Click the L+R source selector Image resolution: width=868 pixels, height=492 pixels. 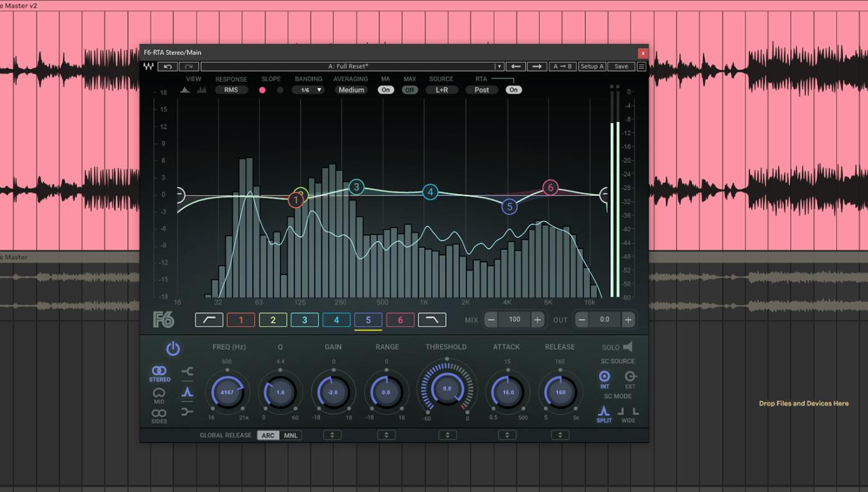click(x=442, y=90)
